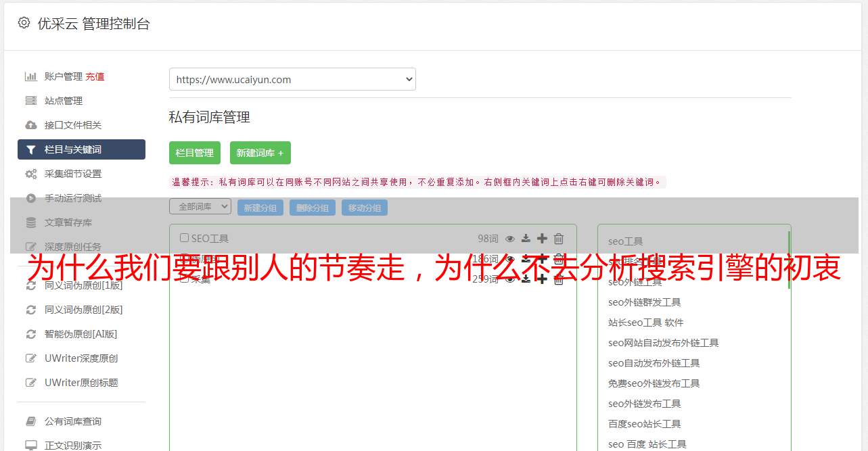Click the 新建词库 + button

click(260, 153)
